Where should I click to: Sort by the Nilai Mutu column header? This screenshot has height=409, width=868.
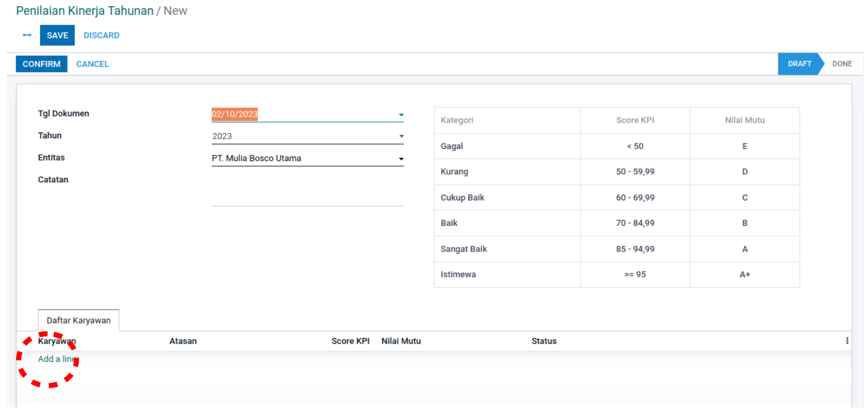tap(401, 341)
